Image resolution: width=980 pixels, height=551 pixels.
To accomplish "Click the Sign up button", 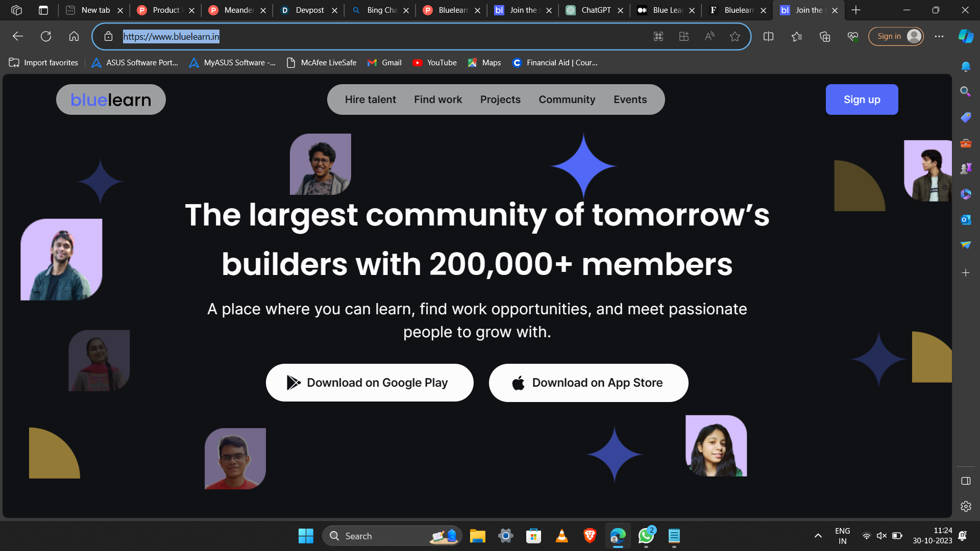I will click(862, 99).
